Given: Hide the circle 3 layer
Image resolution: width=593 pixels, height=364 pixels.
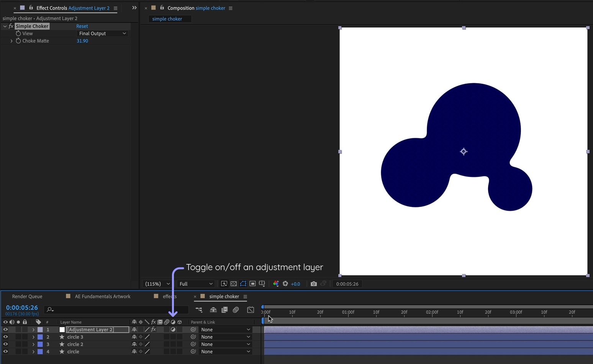Looking at the screenshot, I should click(5, 337).
